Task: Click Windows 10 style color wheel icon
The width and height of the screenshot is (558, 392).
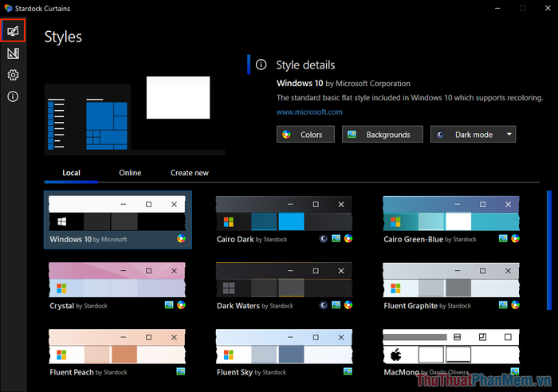Action: pyautogui.click(x=181, y=239)
